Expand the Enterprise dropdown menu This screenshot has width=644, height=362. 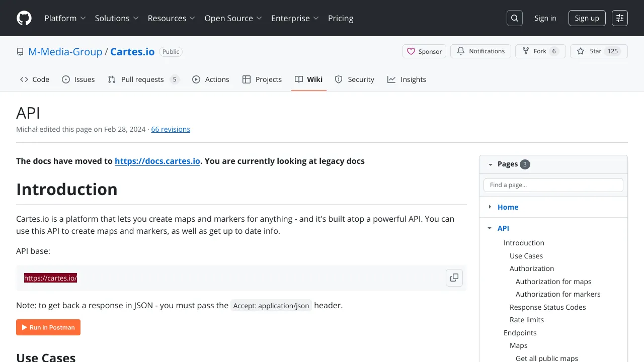pyautogui.click(x=295, y=18)
